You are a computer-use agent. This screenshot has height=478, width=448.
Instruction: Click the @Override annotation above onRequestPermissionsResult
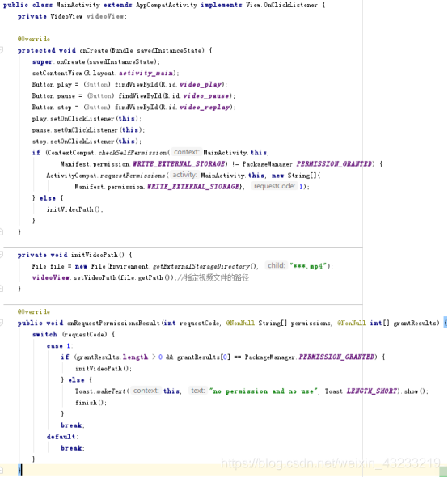pos(33,312)
